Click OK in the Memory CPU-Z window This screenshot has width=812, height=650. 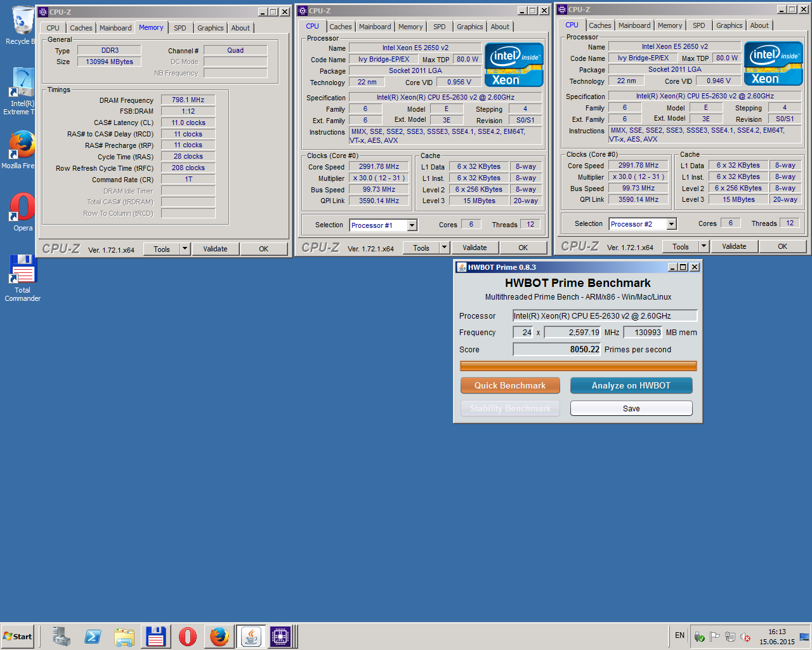263,249
